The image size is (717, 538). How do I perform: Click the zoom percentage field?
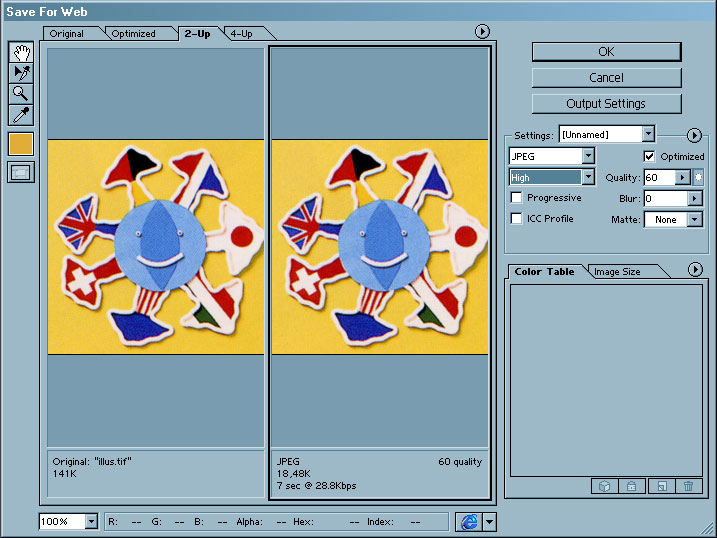[x=62, y=521]
